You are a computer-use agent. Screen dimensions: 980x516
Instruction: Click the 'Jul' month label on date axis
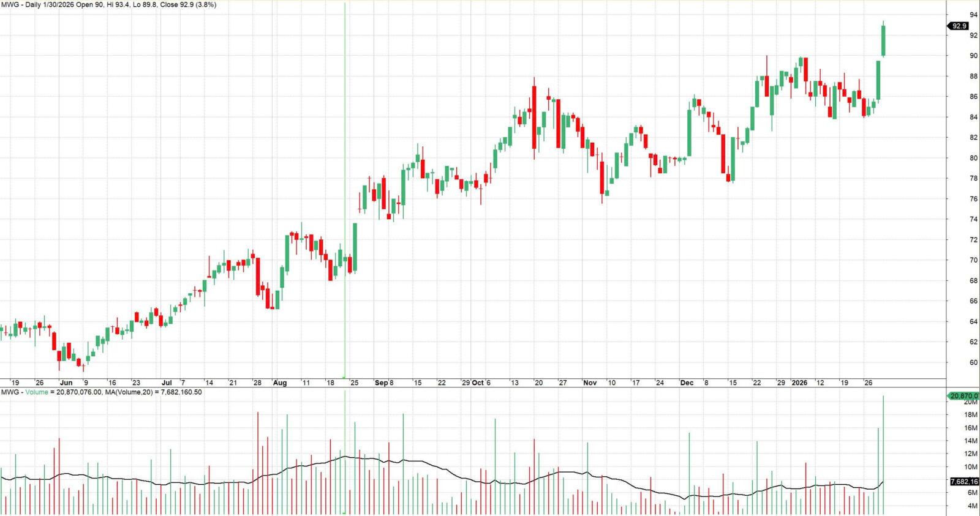[166, 383]
